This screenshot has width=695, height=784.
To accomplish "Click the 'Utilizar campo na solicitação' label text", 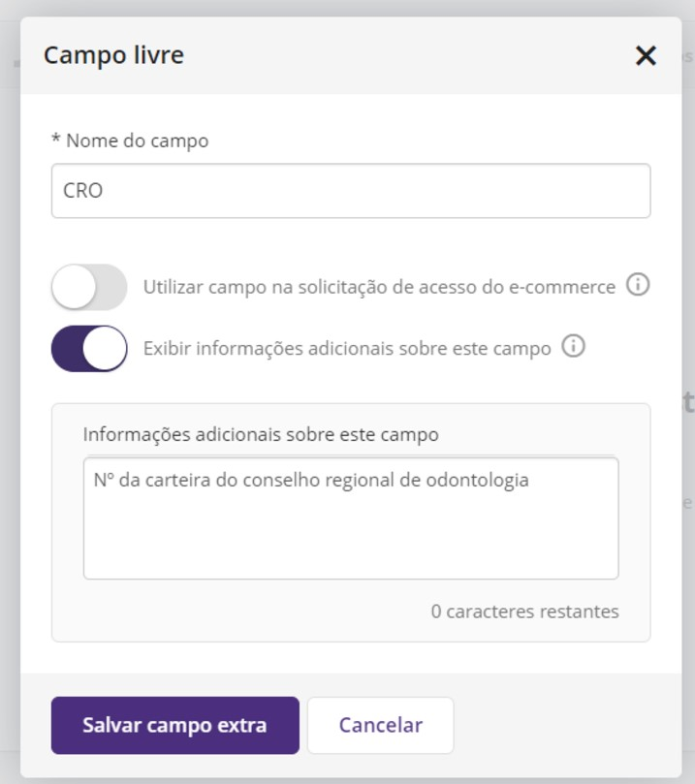I will click(379, 287).
